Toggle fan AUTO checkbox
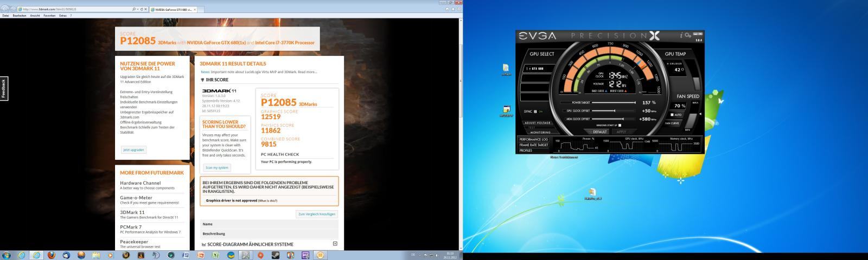This screenshot has width=868, height=260. [x=672, y=115]
